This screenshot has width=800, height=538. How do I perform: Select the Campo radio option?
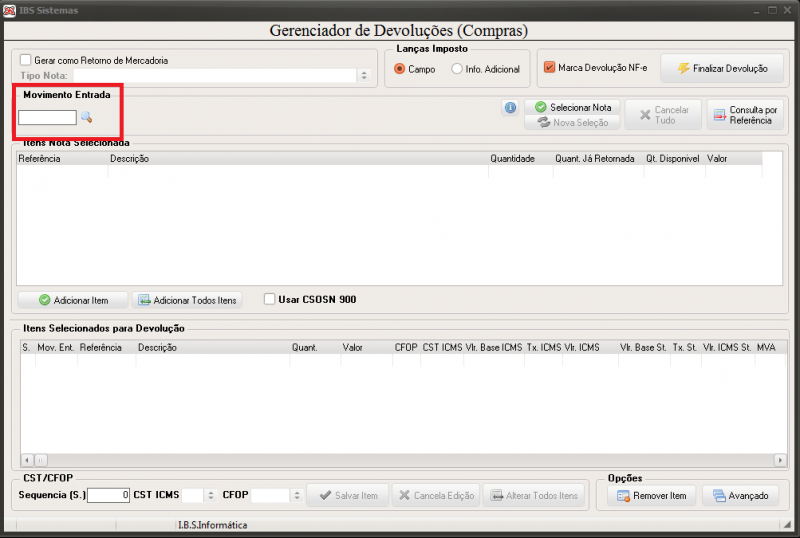pos(399,68)
